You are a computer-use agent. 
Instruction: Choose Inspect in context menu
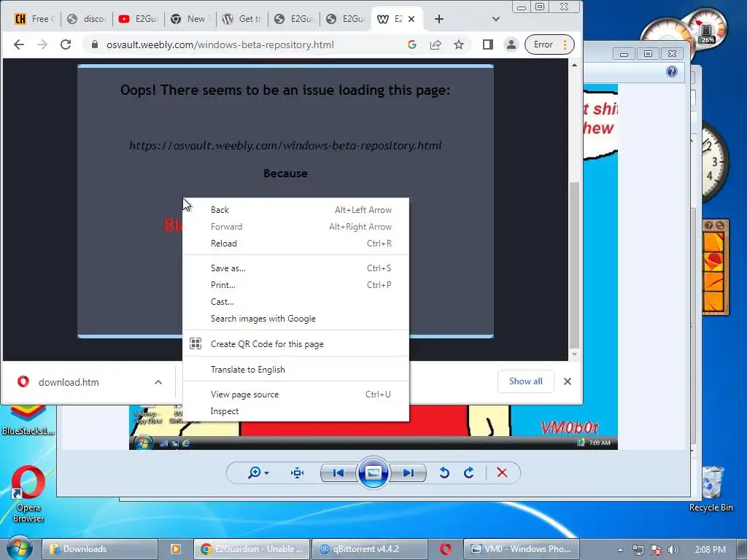point(296,411)
